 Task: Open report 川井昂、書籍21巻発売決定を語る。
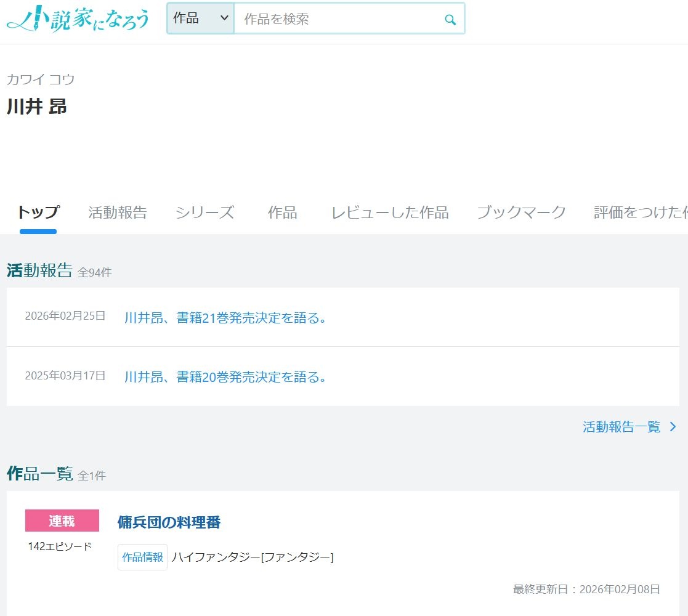225,318
